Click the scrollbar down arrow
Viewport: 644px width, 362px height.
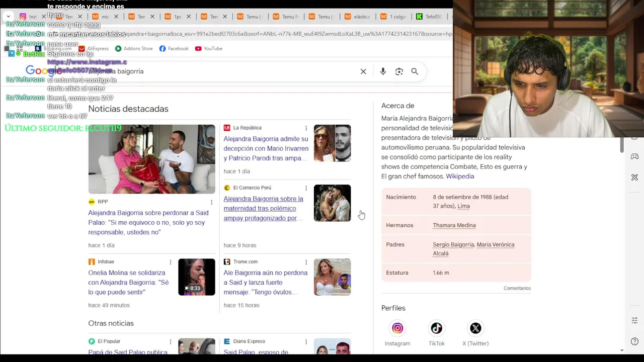tap(622, 350)
